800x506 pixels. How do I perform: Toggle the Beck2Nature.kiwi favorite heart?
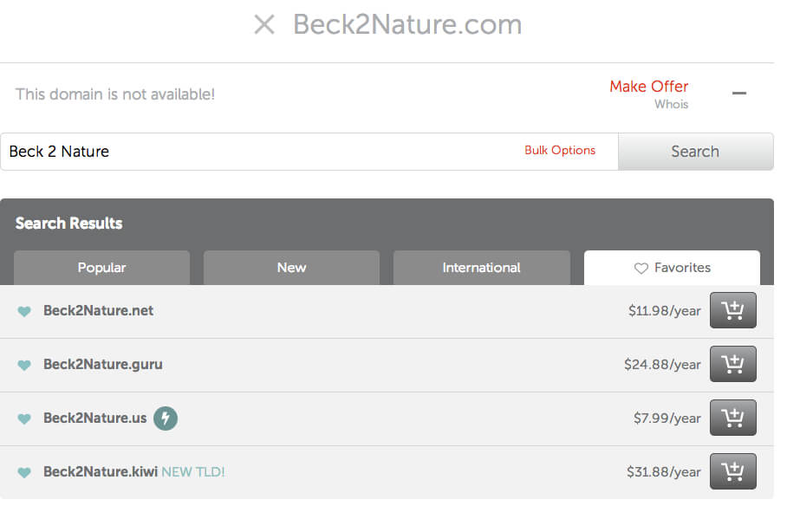(x=25, y=472)
